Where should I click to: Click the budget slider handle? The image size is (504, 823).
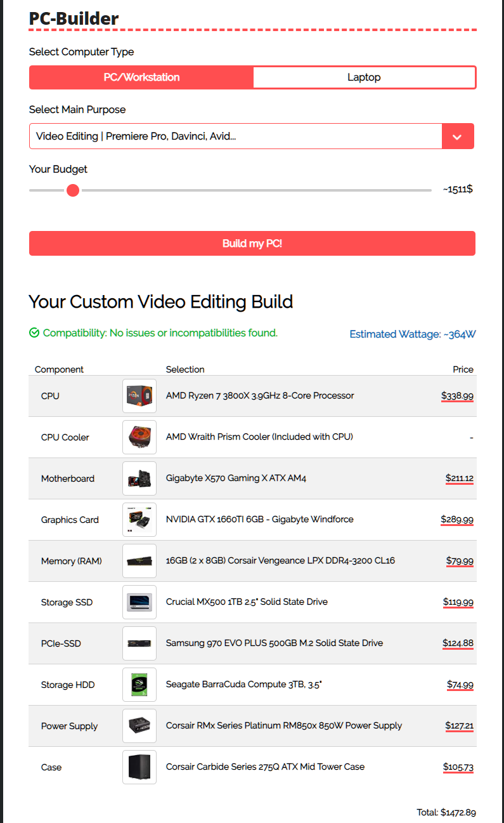(x=72, y=190)
